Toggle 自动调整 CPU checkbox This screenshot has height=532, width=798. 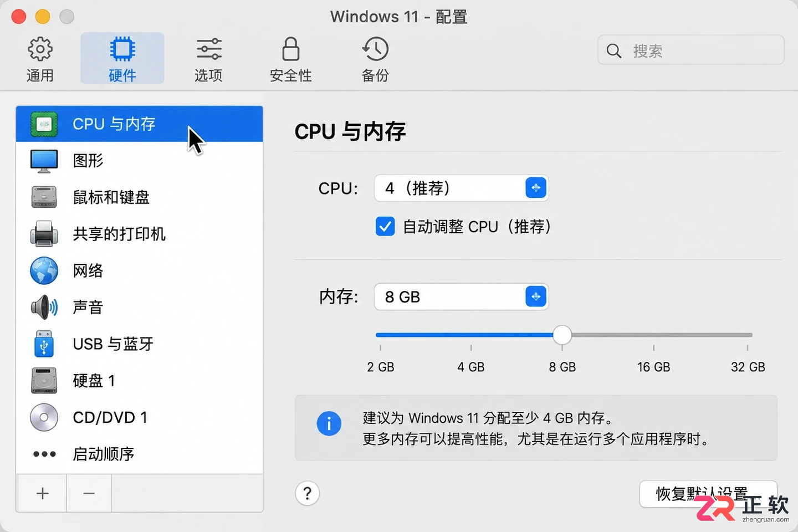click(385, 227)
